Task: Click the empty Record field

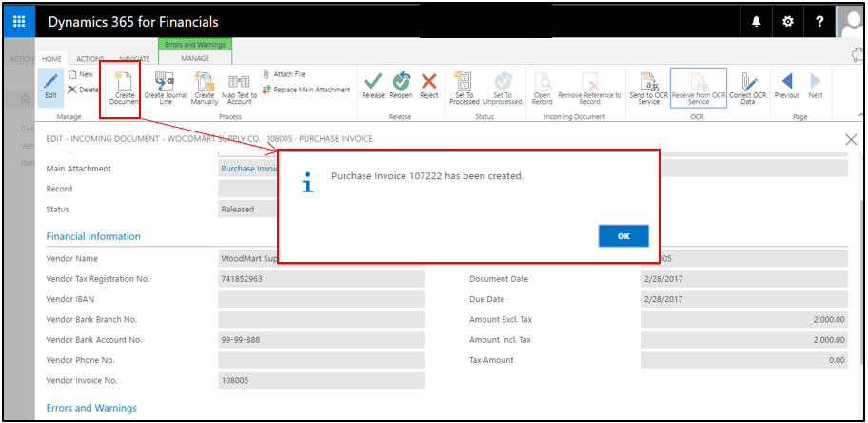Action: [247, 189]
